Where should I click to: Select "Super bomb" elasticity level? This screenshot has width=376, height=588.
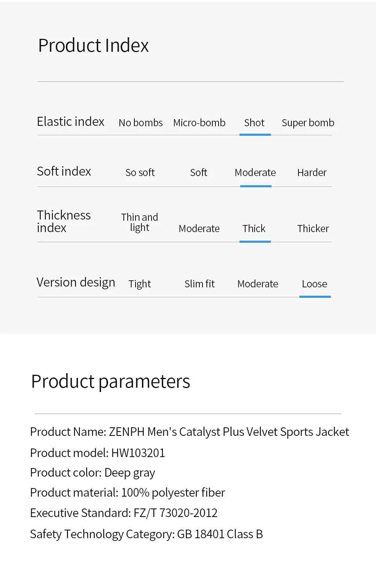tap(308, 123)
